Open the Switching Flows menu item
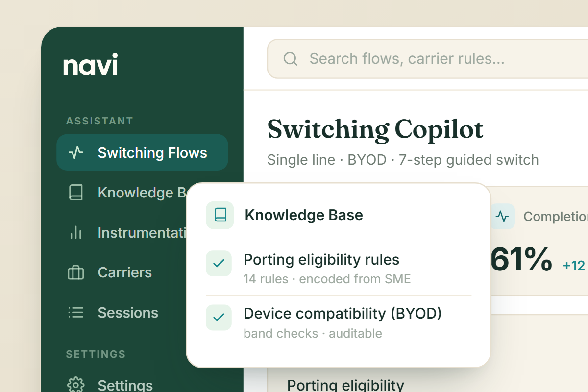This screenshot has height=392, width=588. pos(142,152)
